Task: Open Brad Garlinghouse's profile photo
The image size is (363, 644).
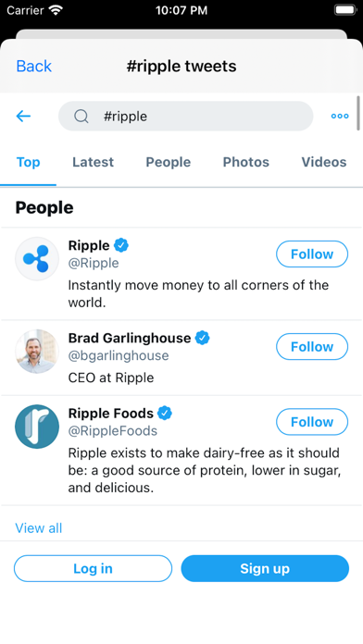Action: pyautogui.click(x=37, y=352)
